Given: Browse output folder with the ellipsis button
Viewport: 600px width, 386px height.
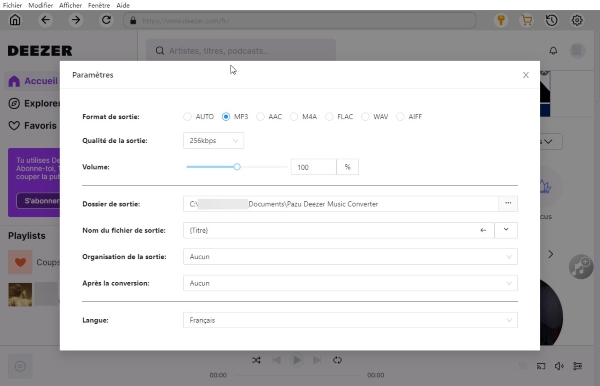Looking at the screenshot, I should click(x=508, y=204).
